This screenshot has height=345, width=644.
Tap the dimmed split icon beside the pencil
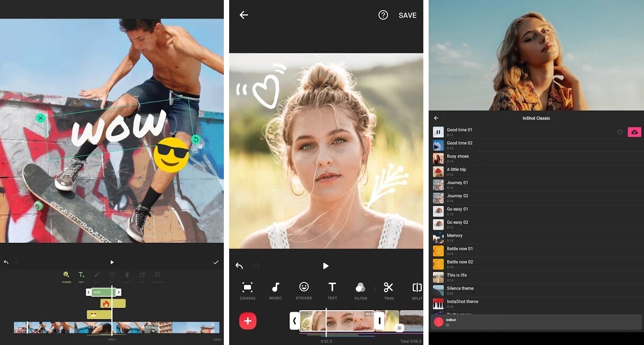[x=112, y=275]
